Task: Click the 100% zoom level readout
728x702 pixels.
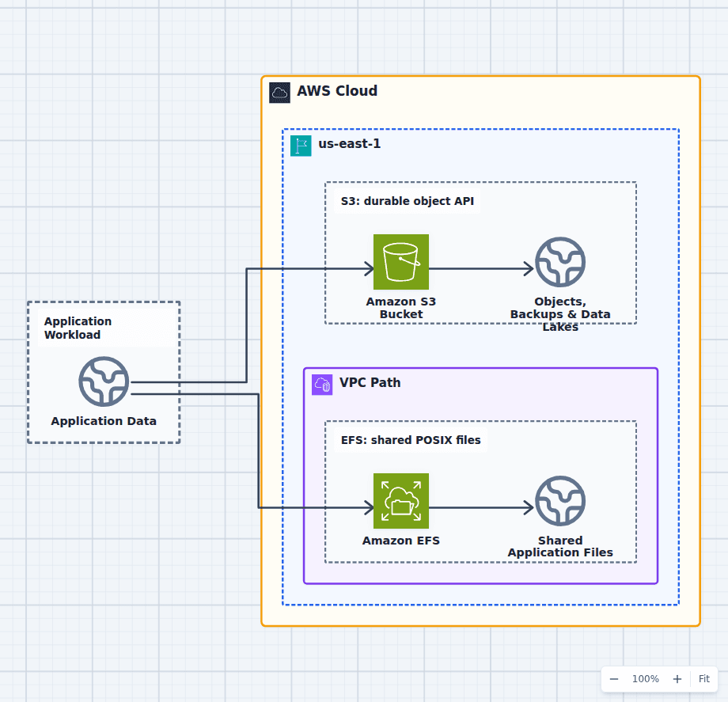Action: [x=646, y=679]
